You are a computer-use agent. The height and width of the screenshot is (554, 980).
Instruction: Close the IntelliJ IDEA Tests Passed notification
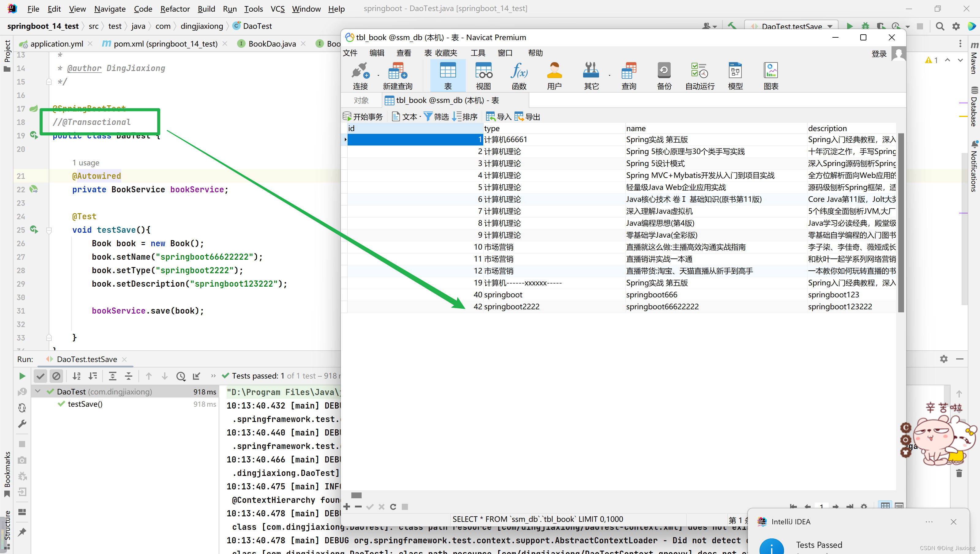953,522
